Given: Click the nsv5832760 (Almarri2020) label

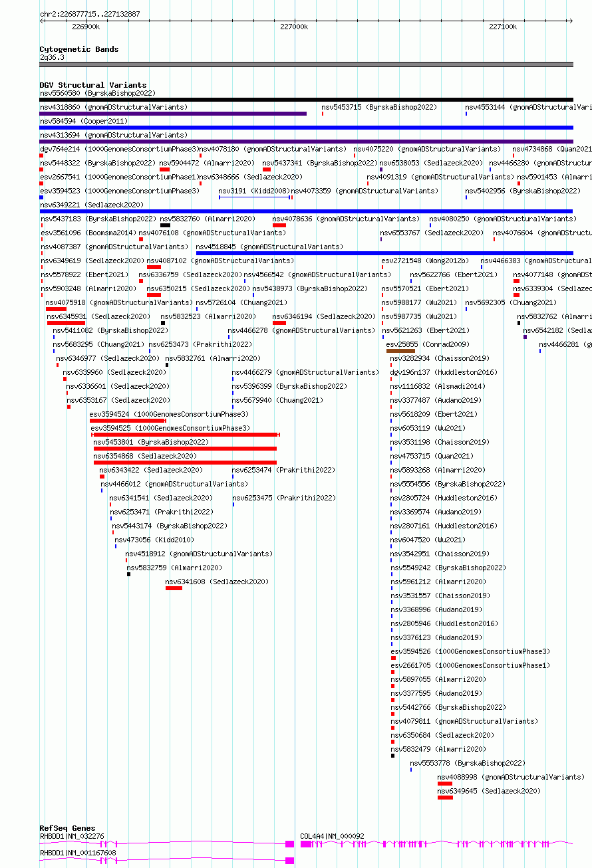Looking at the screenshot, I should [207, 219].
